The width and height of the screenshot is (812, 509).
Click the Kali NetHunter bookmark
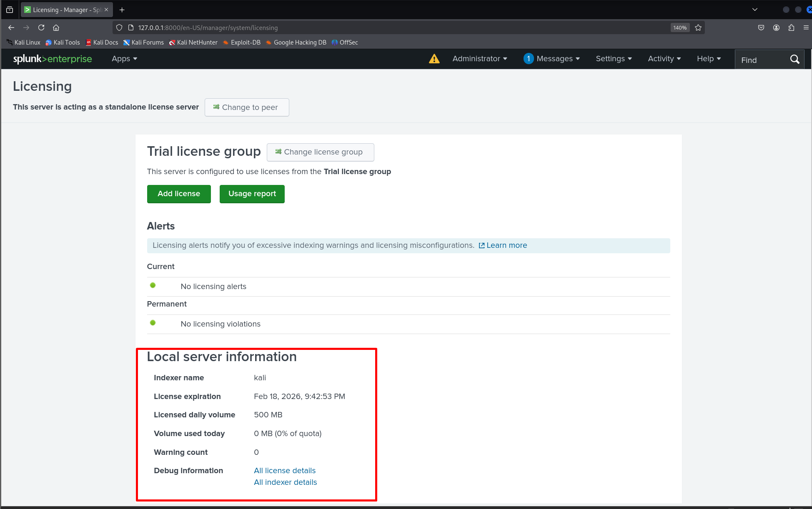(x=193, y=42)
